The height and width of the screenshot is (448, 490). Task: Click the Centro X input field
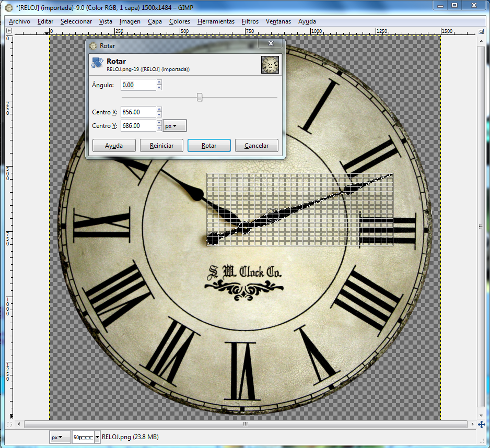(x=138, y=112)
